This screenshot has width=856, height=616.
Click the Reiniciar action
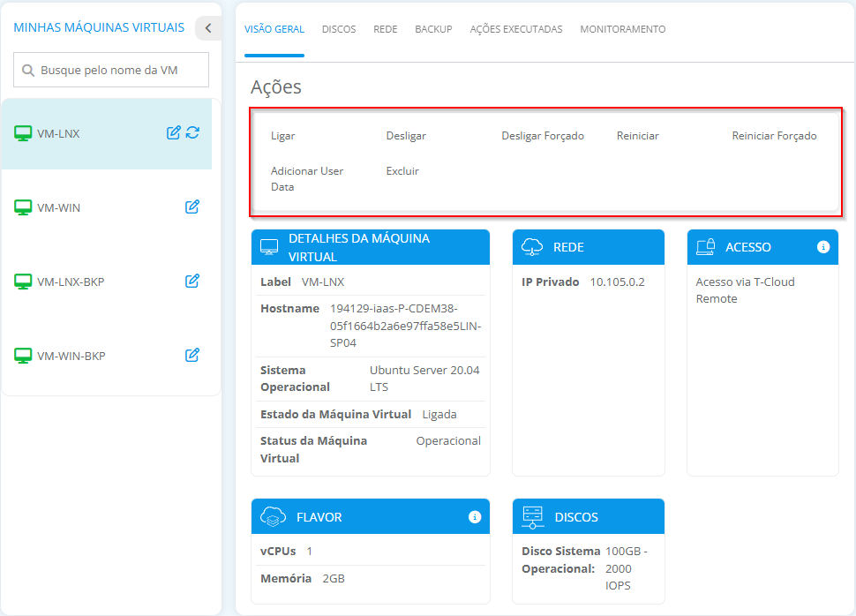(x=638, y=135)
